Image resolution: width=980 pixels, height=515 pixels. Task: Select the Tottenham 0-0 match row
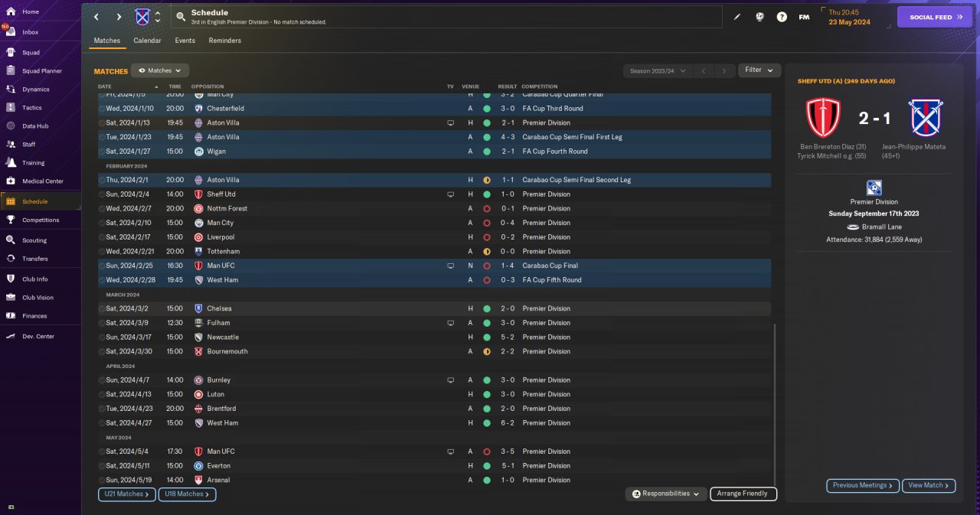coord(434,251)
